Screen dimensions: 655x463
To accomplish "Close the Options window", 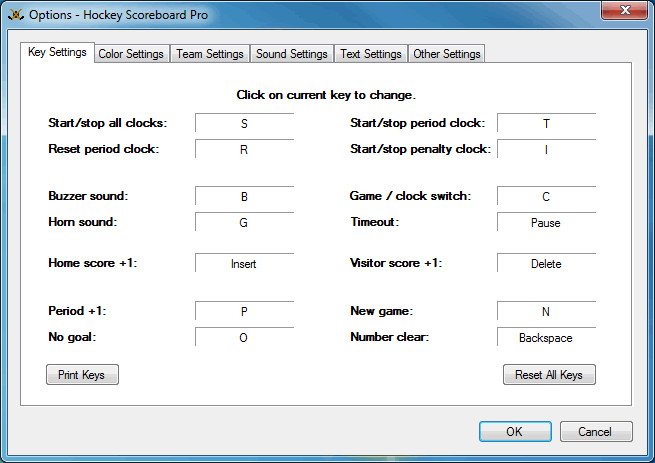I will click(625, 10).
